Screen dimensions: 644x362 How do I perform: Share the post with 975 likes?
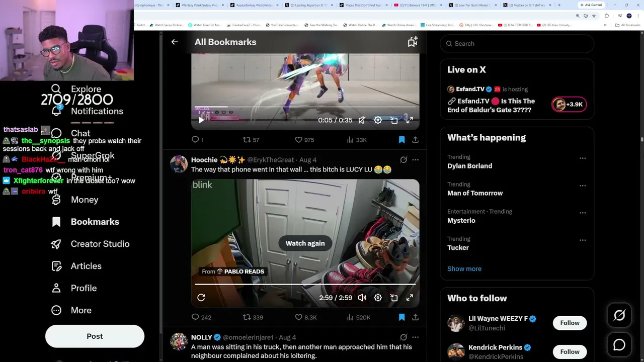coord(415,140)
